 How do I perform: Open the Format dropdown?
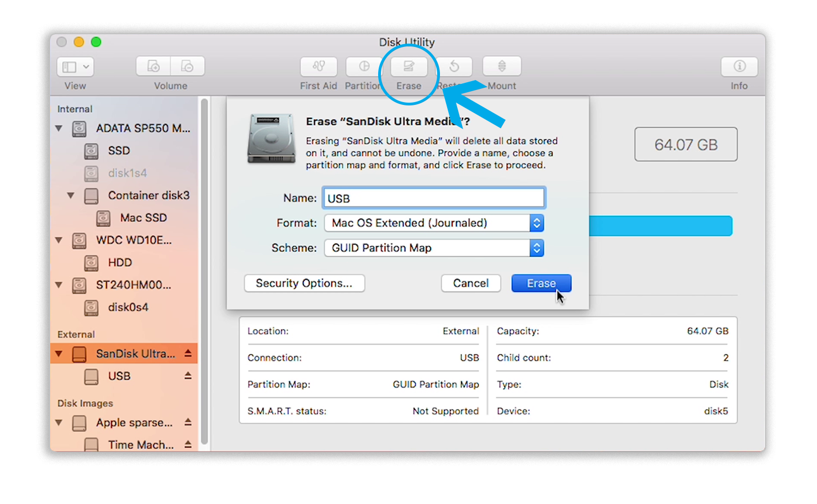(x=434, y=223)
